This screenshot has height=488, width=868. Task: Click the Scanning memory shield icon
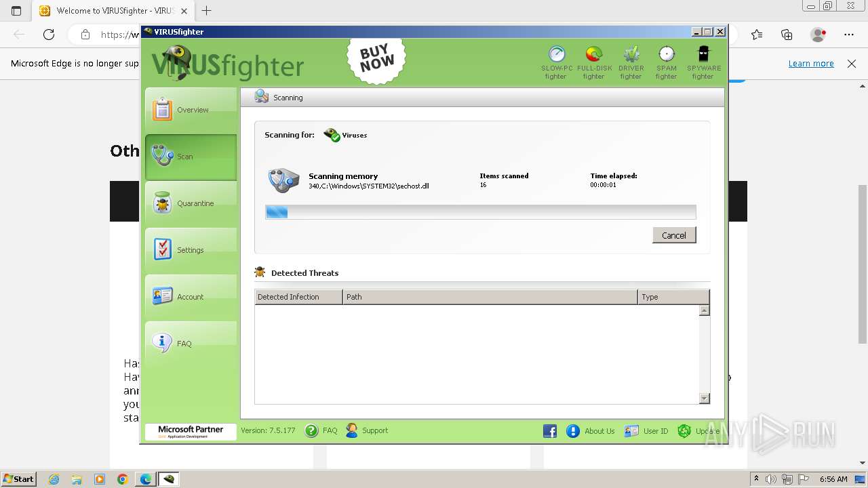283,181
